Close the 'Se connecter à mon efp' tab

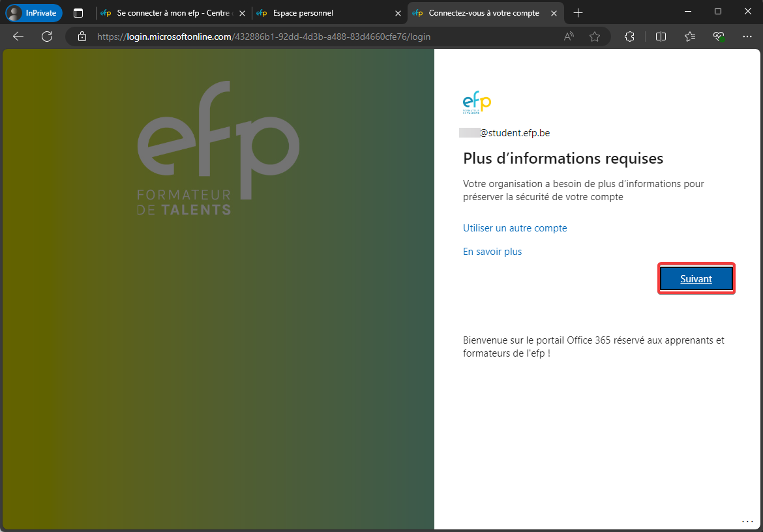243,14
